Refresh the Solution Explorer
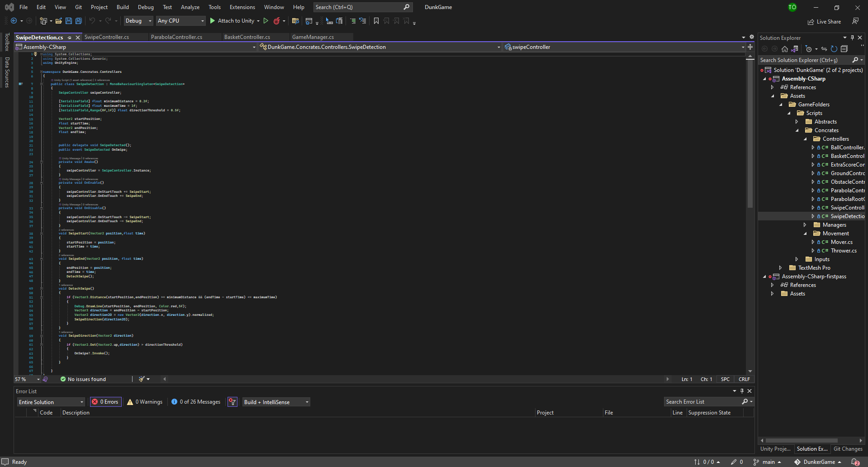Image resolution: width=868 pixels, height=467 pixels. (x=834, y=49)
